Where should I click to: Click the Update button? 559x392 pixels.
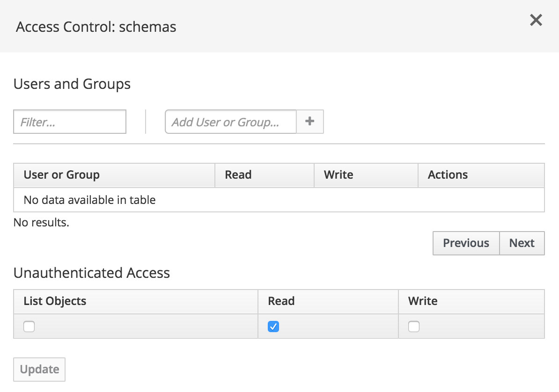(x=39, y=370)
